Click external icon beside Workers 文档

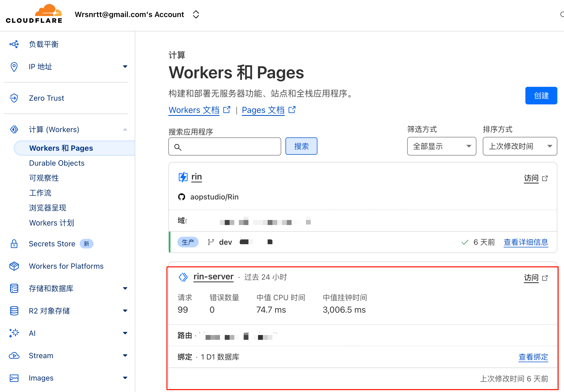click(227, 109)
